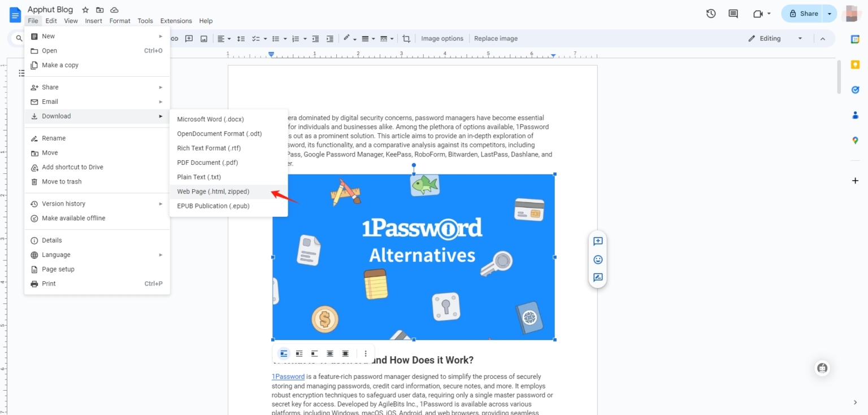Image resolution: width=868 pixels, height=415 pixels.
Task: Open the Extensions menu
Action: pyautogui.click(x=175, y=20)
